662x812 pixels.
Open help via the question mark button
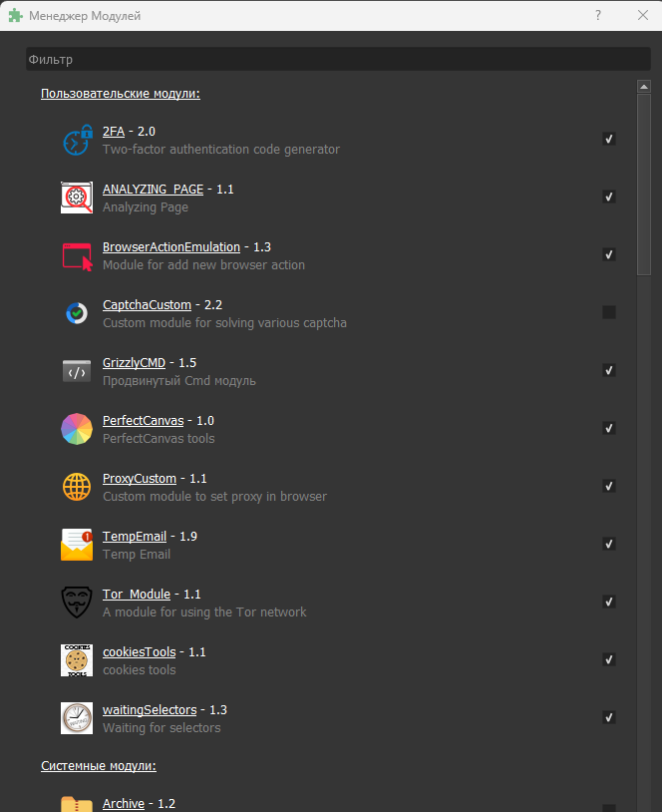pyautogui.click(x=598, y=15)
